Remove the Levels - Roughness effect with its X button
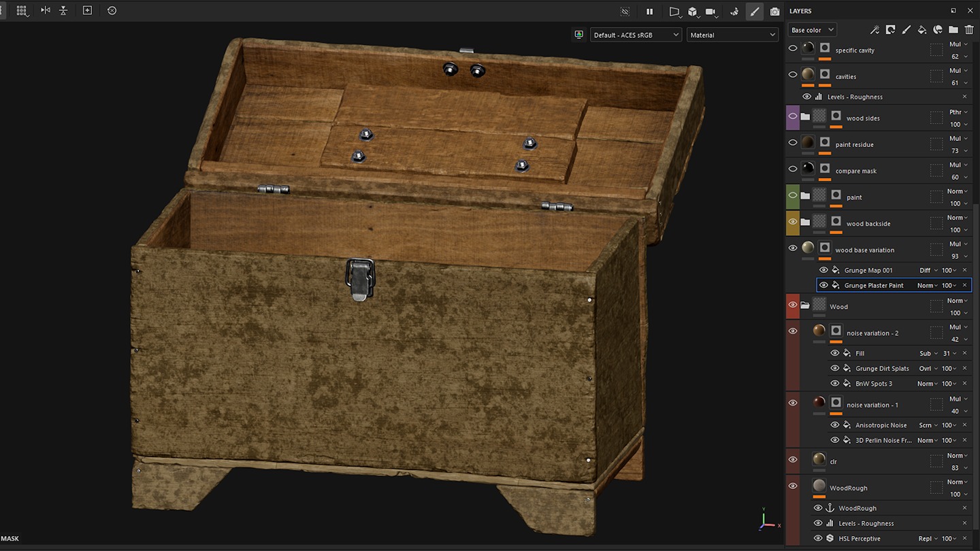 pos(964,97)
